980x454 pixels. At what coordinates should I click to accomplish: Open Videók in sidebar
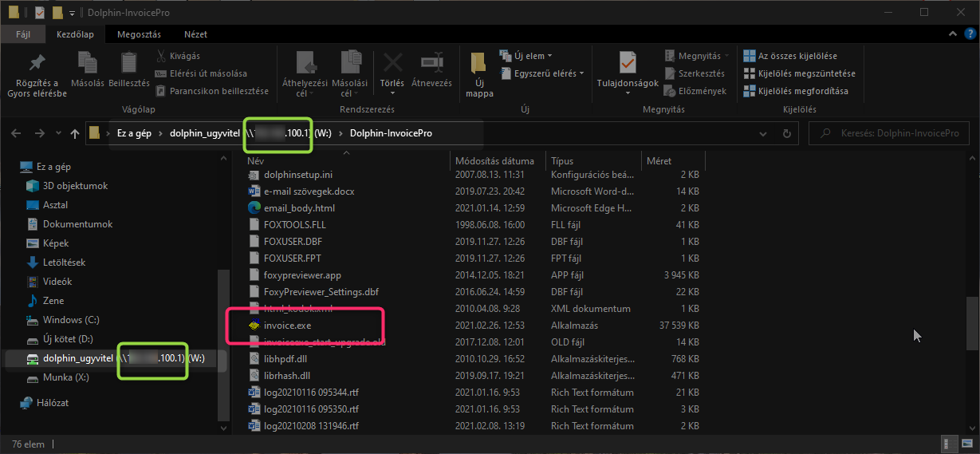tap(49, 282)
